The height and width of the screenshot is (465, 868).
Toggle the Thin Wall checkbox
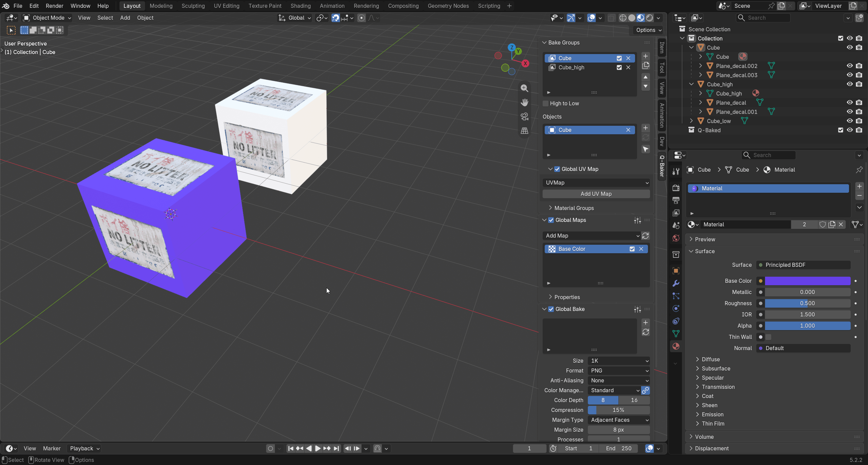click(768, 337)
